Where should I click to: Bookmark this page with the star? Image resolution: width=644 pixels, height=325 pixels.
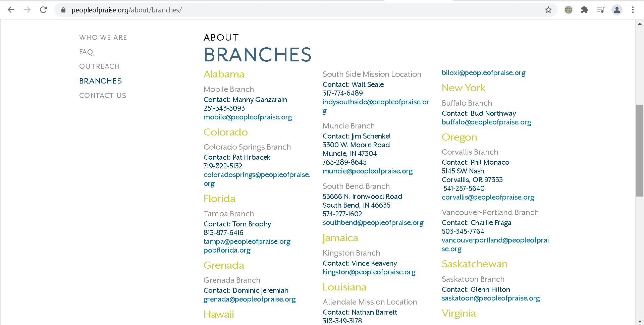click(548, 10)
